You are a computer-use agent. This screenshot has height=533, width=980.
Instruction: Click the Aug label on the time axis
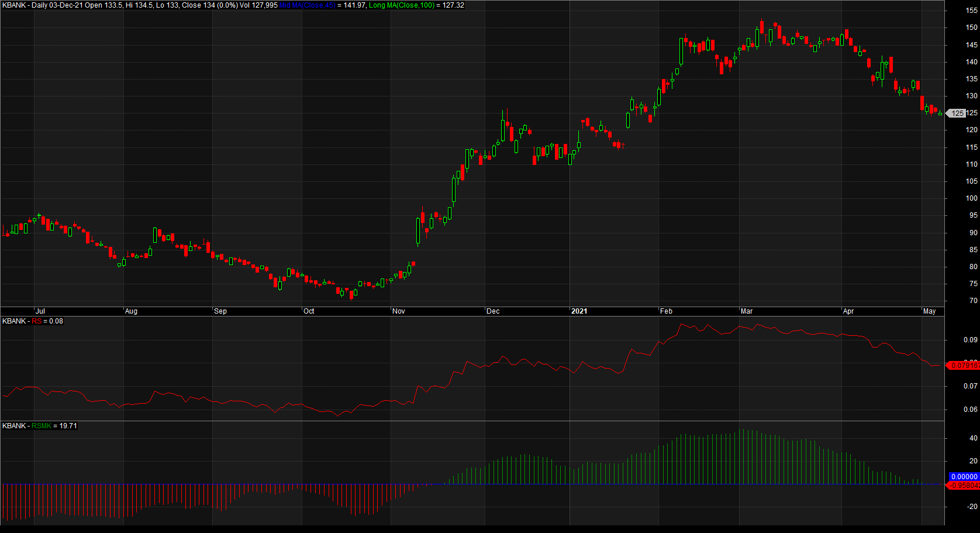pyautogui.click(x=131, y=311)
